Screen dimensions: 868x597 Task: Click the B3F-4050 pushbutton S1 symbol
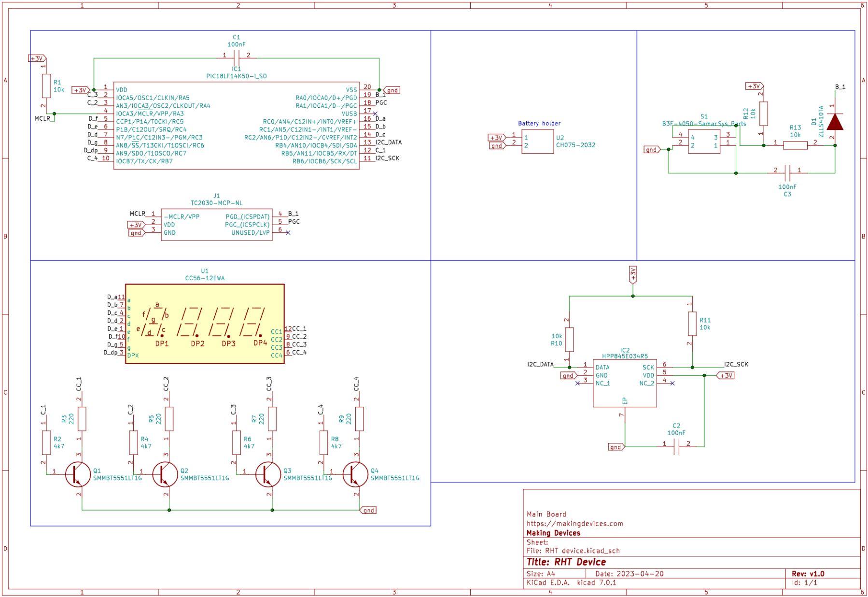[704, 142]
